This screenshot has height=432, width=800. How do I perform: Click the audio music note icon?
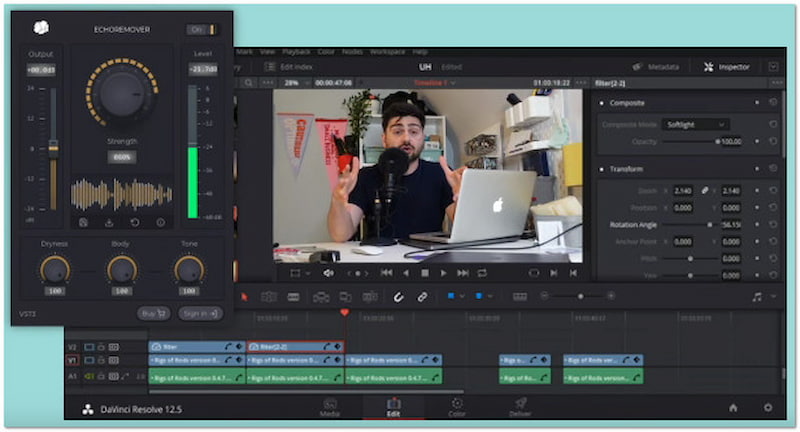(x=757, y=296)
